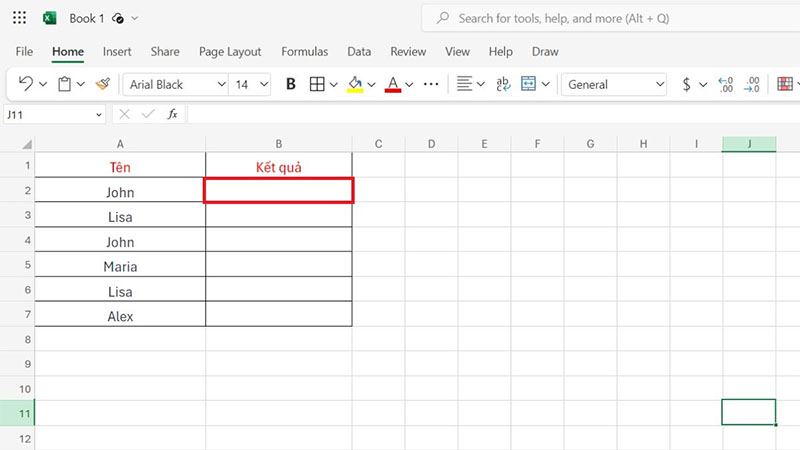
Task: Toggle Wrap Text in toolbar
Action: coord(503,85)
